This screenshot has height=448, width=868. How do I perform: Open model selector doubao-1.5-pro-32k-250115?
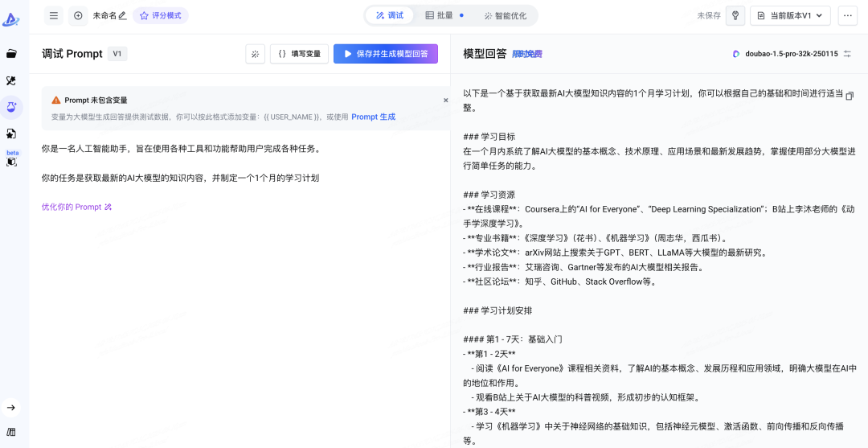(785, 54)
